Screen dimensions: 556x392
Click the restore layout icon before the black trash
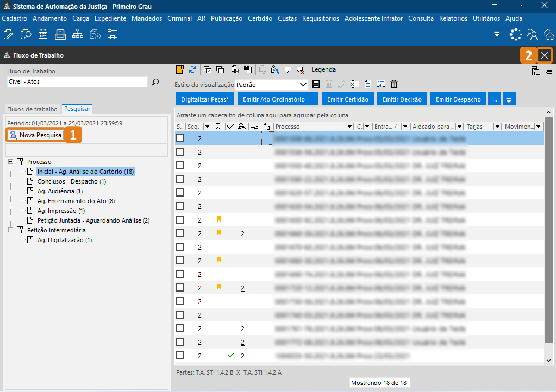(x=381, y=84)
